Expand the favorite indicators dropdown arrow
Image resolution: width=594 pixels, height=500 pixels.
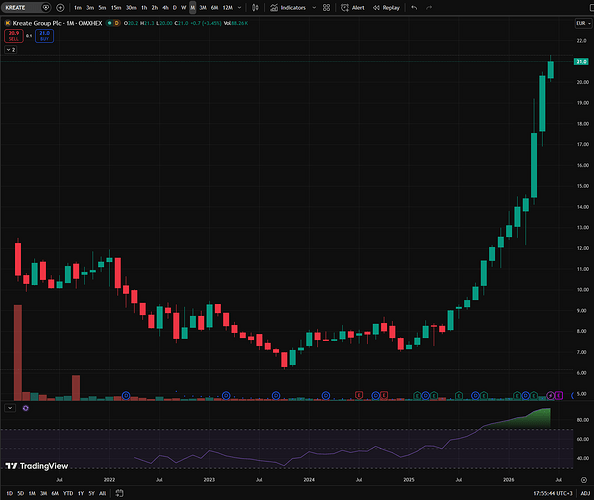(314, 8)
